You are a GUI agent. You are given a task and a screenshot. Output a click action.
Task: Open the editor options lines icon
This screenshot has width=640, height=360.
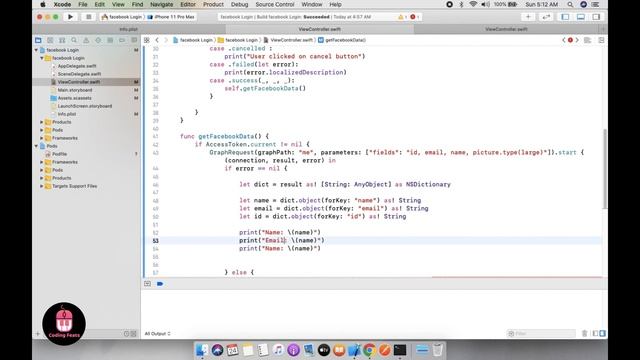(x=587, y=40)
